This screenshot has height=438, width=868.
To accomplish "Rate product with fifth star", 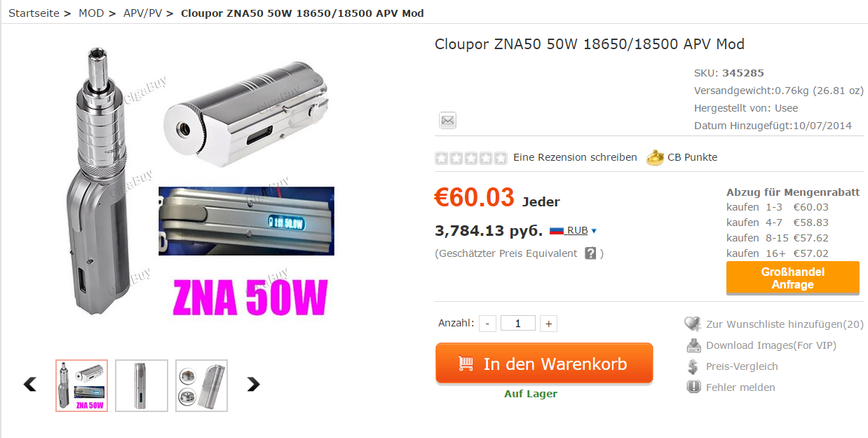I will (x=500, y=158).
